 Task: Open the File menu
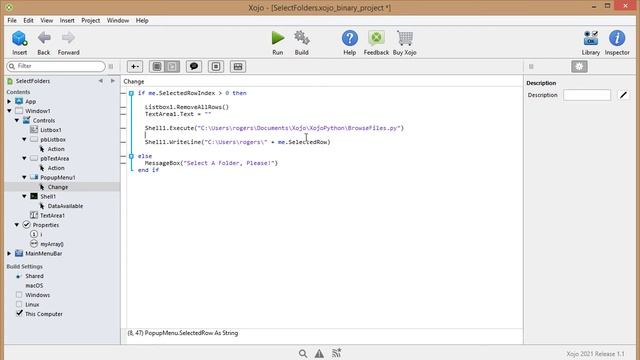click(12, 20)
